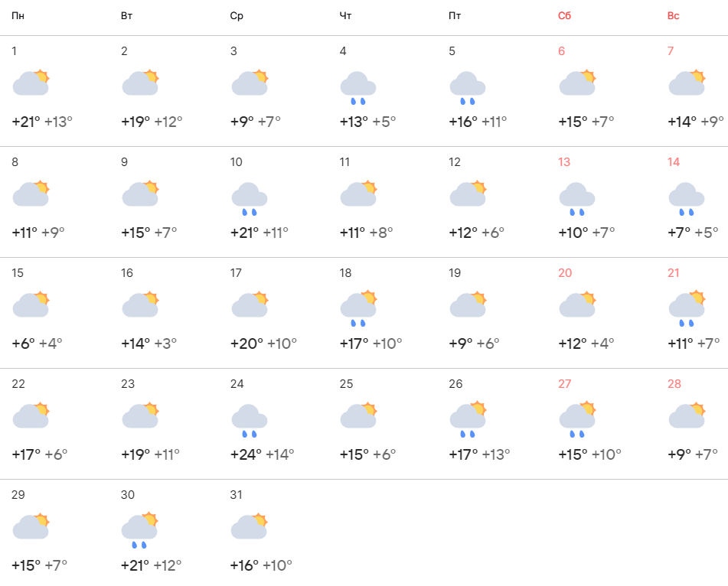Select the rain cloud icon on day 4
This screenshot has height=586, width=728.
(358, 87)
